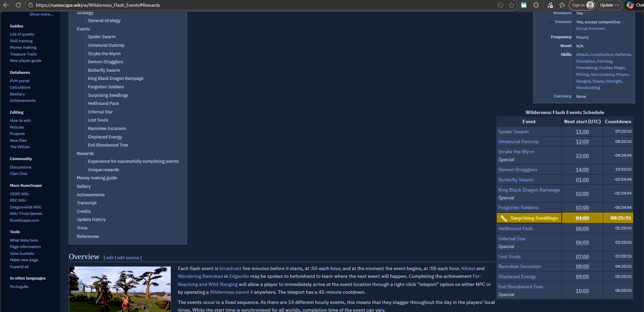Open Displaced Energy in schedule table
The image size is (644, 312).
517,277
